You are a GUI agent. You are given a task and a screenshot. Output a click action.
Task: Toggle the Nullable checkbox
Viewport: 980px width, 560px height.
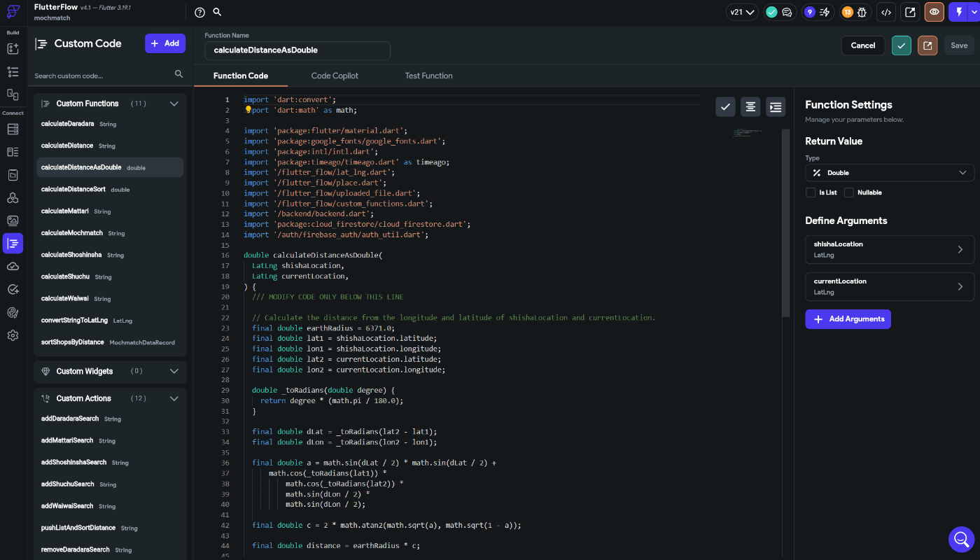pos(849,192)
